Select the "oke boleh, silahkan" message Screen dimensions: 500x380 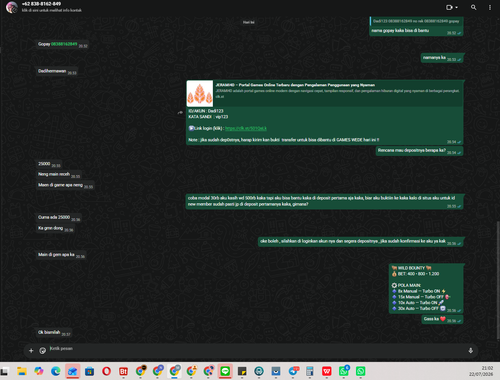coord(361,241)
